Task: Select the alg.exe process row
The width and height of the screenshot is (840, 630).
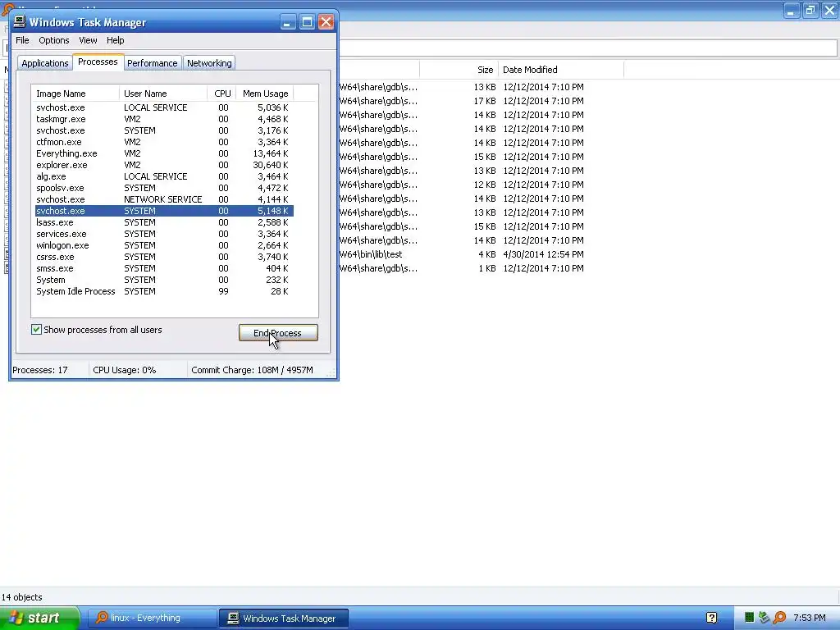Action: click(164, 176)
